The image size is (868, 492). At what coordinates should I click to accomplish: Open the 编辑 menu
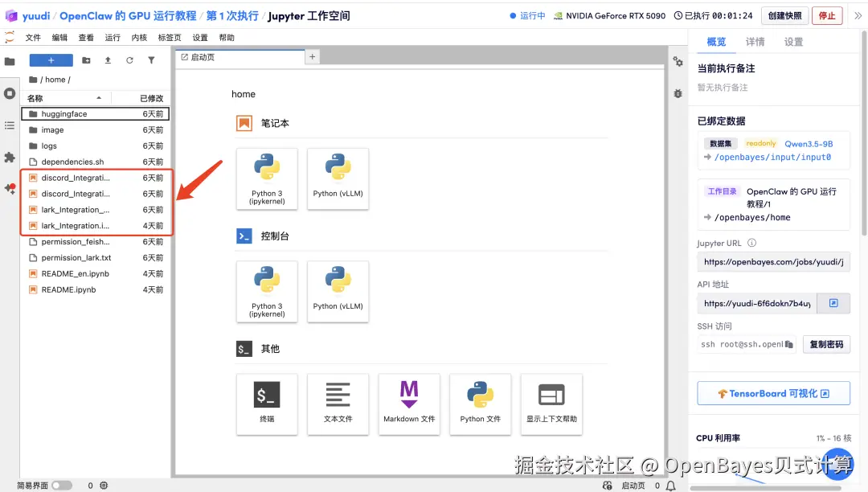[x=59, y=38]
